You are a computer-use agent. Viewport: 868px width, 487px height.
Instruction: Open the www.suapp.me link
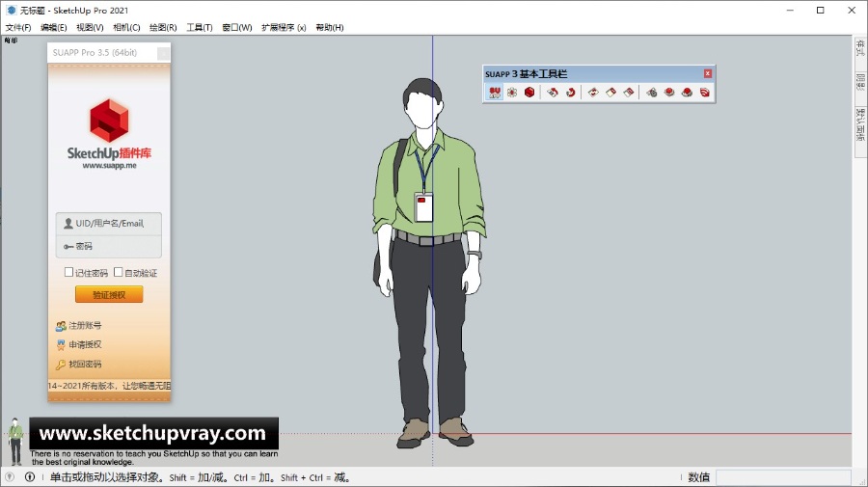[x=109, y=166]
